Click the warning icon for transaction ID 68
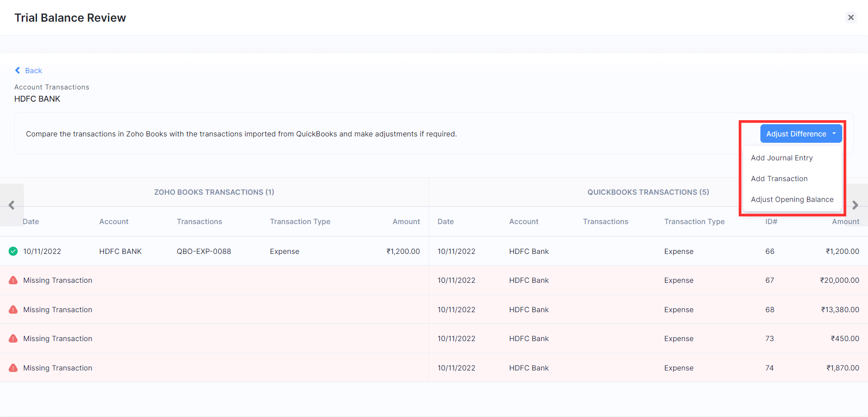The height and width of the screenshot is (417, 868). [13, 309]
